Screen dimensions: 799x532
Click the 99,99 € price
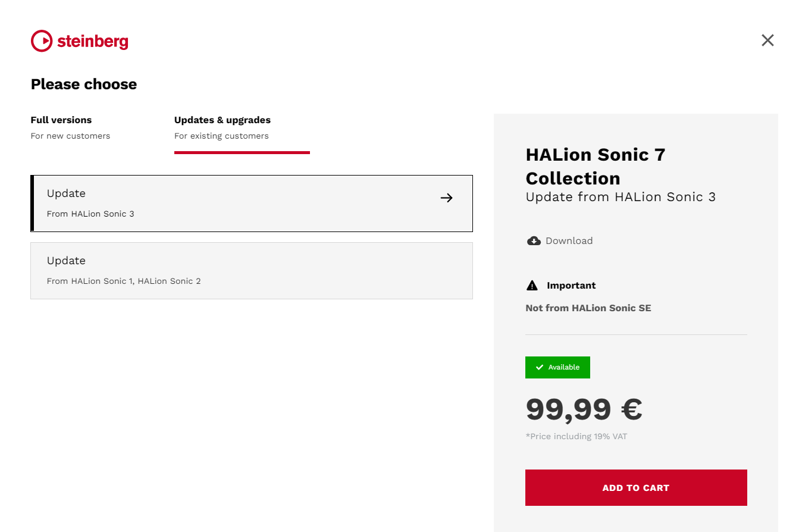pyautogui.click(x=584, y=409)
